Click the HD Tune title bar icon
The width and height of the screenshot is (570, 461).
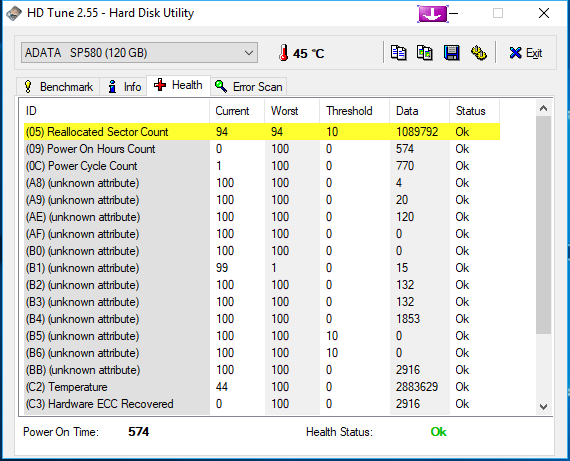14,13
